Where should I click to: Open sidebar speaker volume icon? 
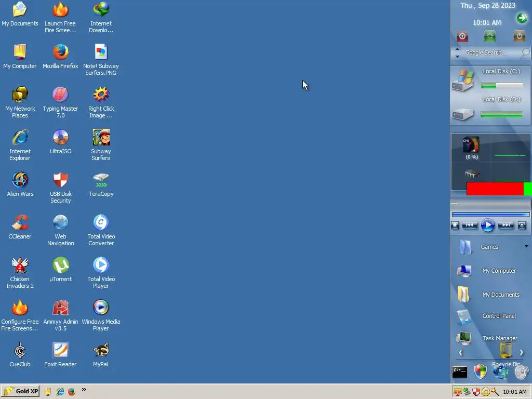click(x=522, y=372)
